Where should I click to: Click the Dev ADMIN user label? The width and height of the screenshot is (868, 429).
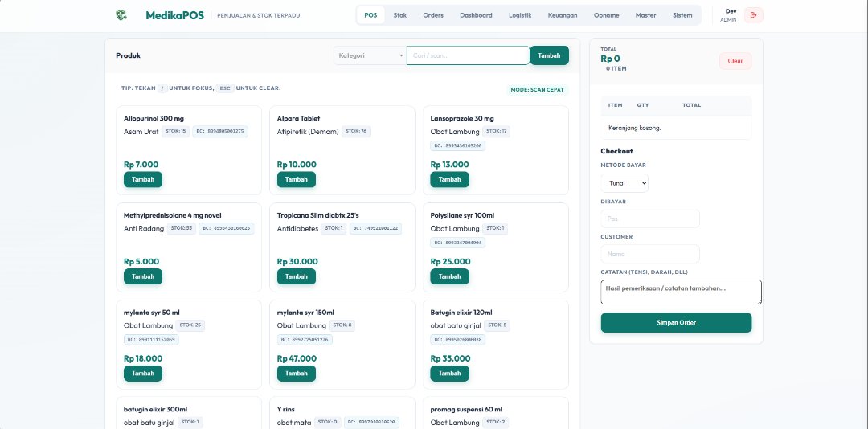(728, 15)
